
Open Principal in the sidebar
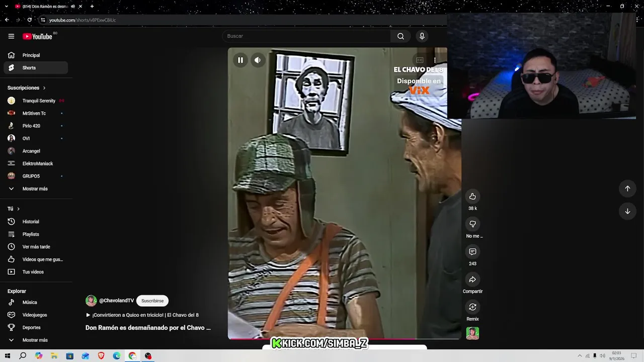point(36,55)
